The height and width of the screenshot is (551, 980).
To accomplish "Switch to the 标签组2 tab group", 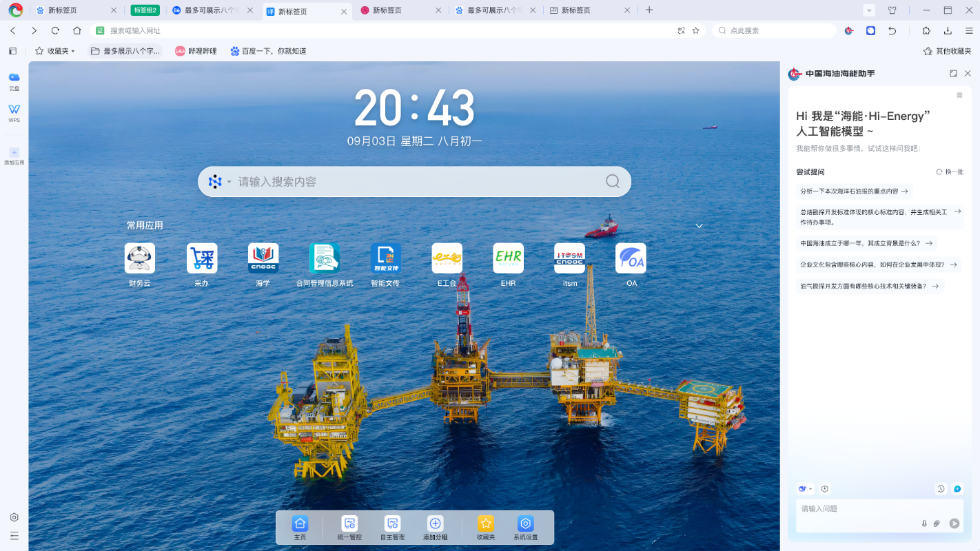I will coord(145,10).
